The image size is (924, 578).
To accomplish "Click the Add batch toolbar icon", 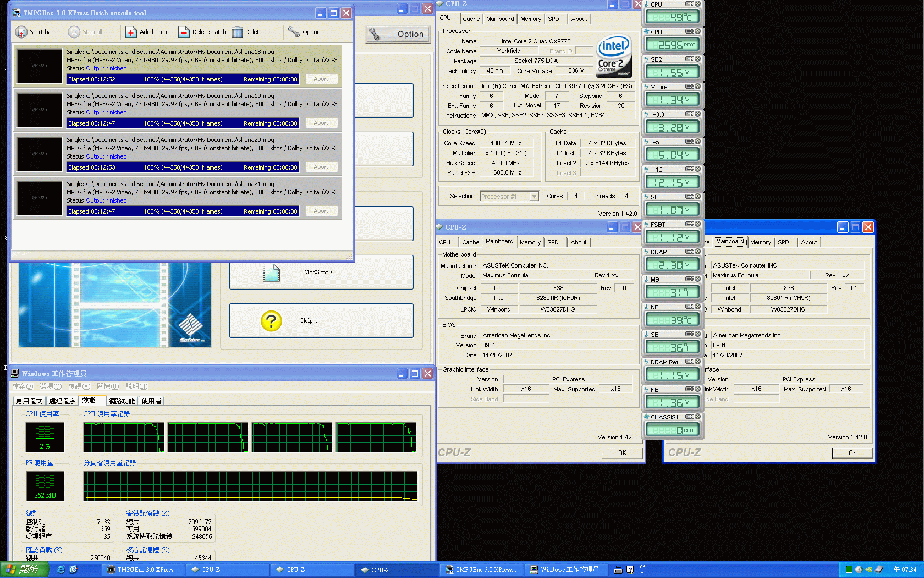I will (131, 32).
